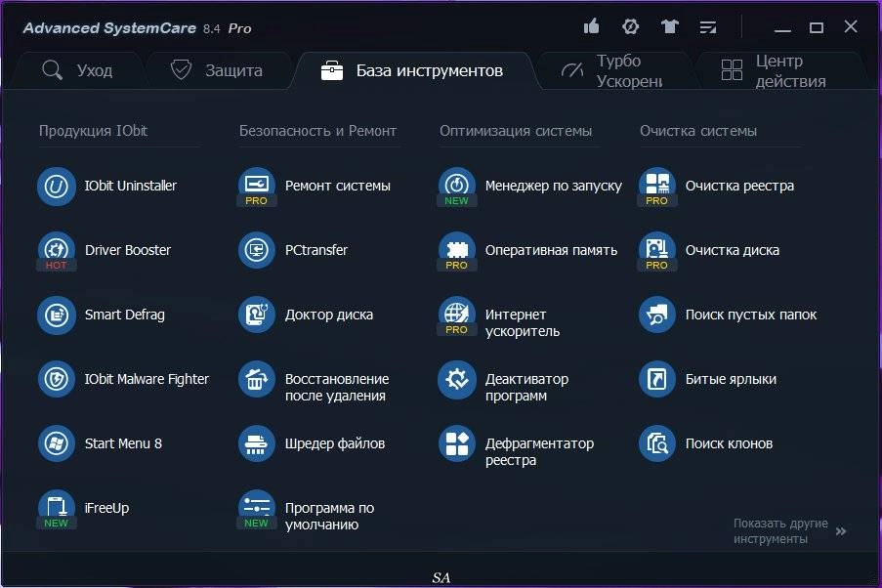Image resolution: width=882 pixels, height=588 pixels.
Task: Open Восстановление после удаления icon
Action: tap(257, 379)
